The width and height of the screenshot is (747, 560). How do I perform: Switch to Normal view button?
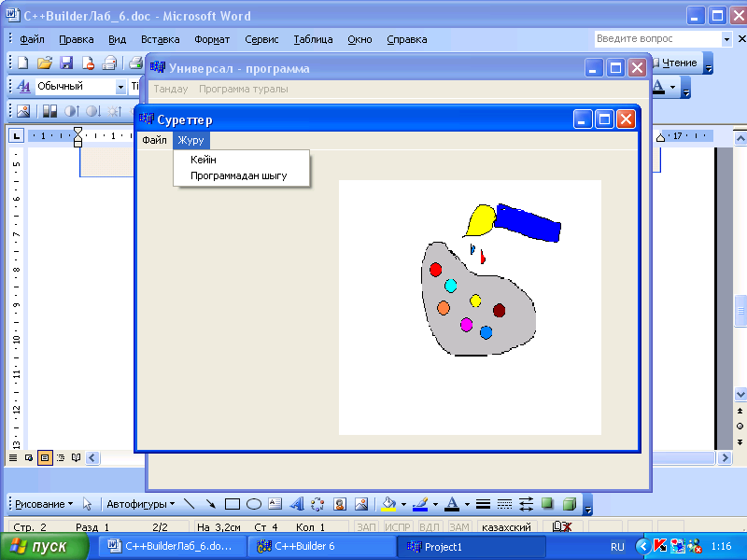point(13,457)
